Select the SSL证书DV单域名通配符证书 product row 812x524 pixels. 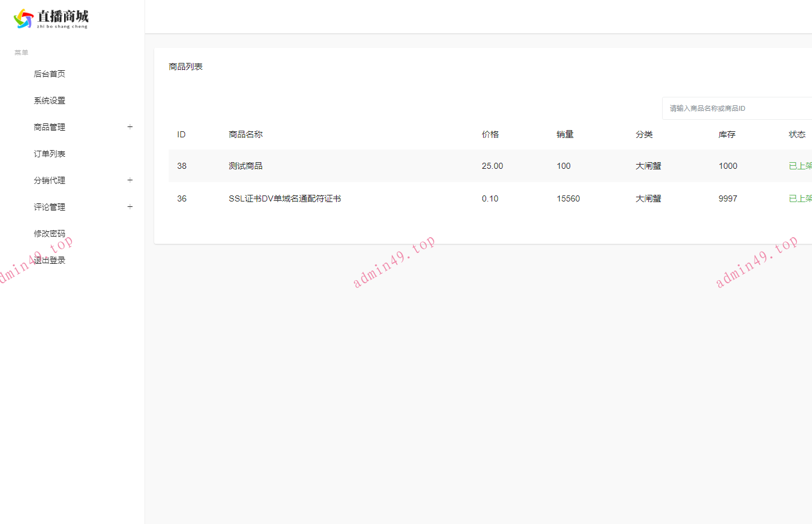(285, 198)
